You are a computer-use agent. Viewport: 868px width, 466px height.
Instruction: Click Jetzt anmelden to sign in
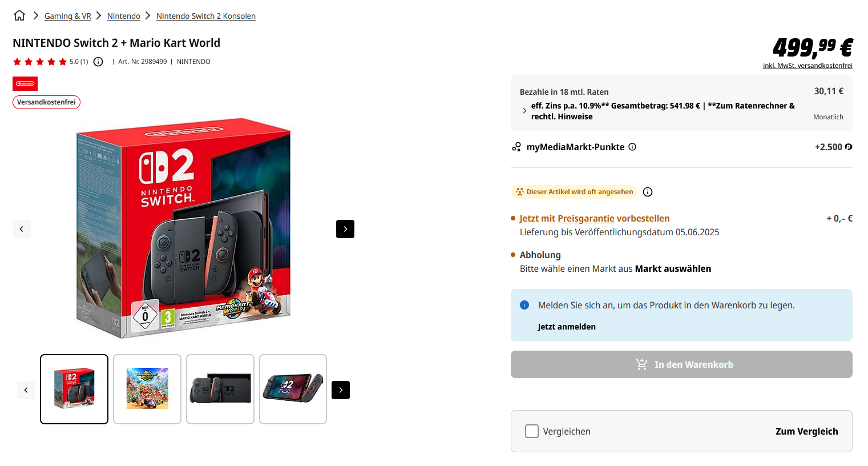[567, 327]
